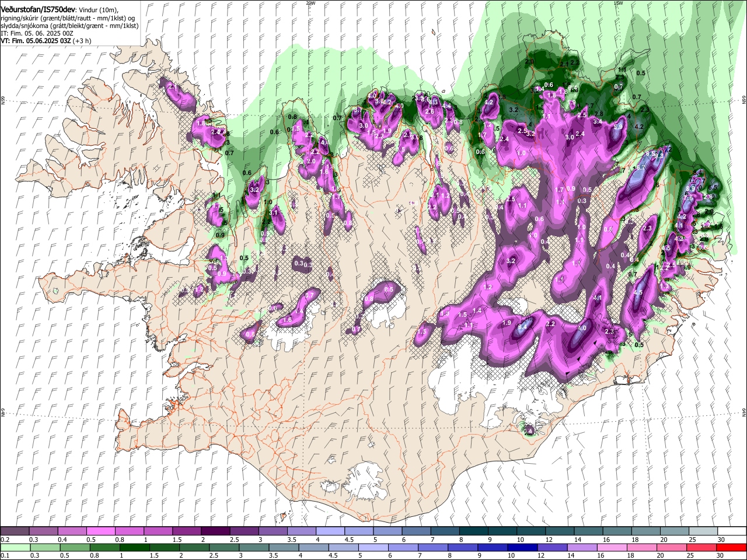This screenshot has width=747, height=560.
Task: Pick the lower scale swatch between 3.5 and 4
Action: click(x=284, y=547)
